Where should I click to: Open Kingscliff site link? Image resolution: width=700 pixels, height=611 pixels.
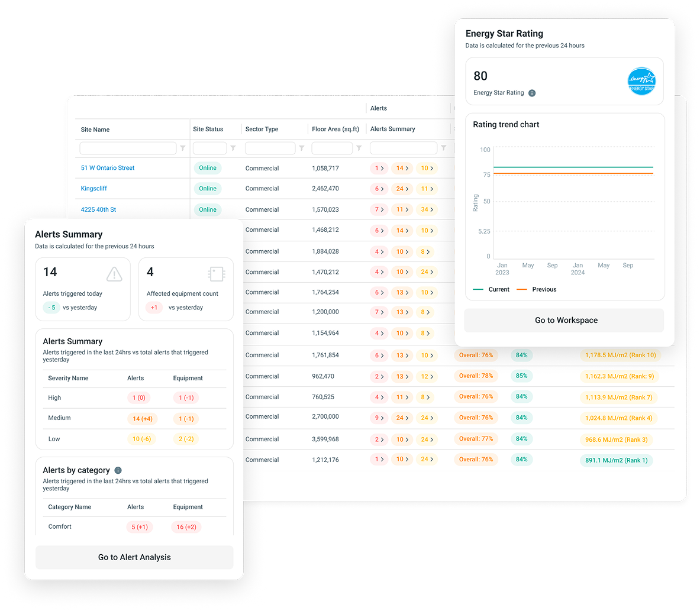coord(93,188)
